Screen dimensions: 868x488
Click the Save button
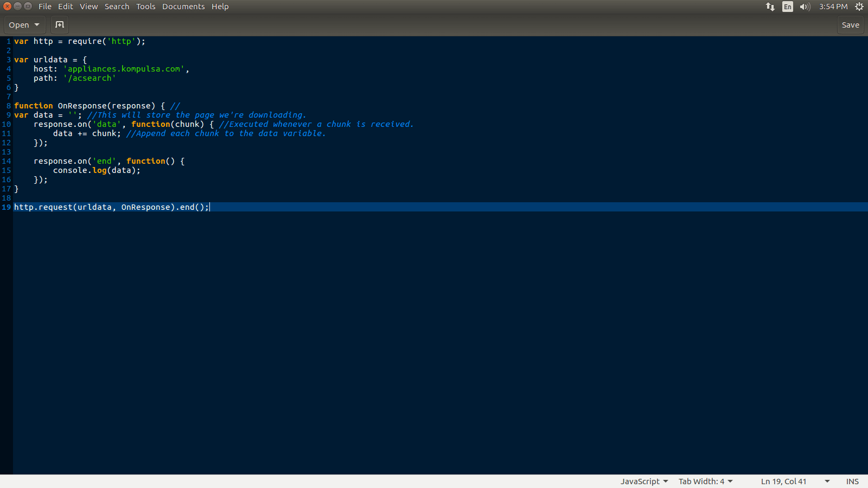pos(850,25)
